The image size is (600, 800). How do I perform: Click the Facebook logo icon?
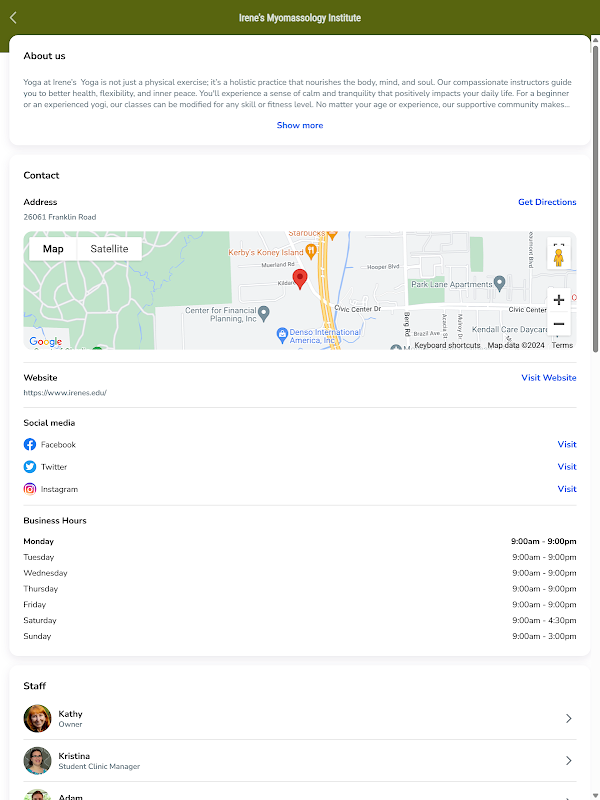[x=30, y=444]
